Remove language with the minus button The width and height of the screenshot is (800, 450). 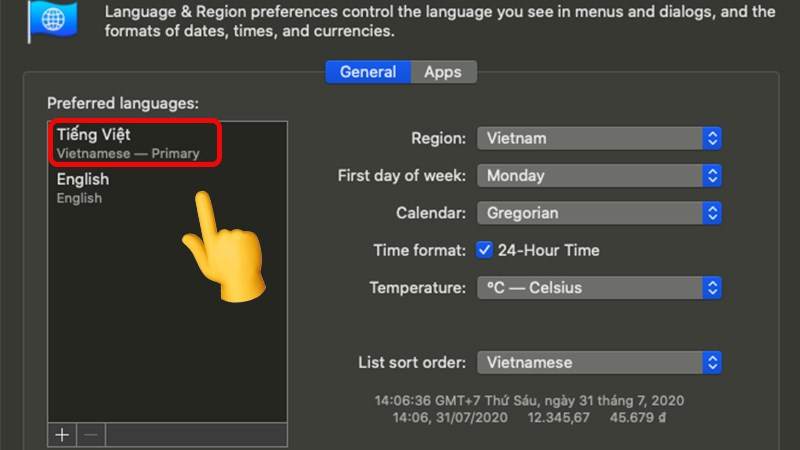(x=91, y=435)
